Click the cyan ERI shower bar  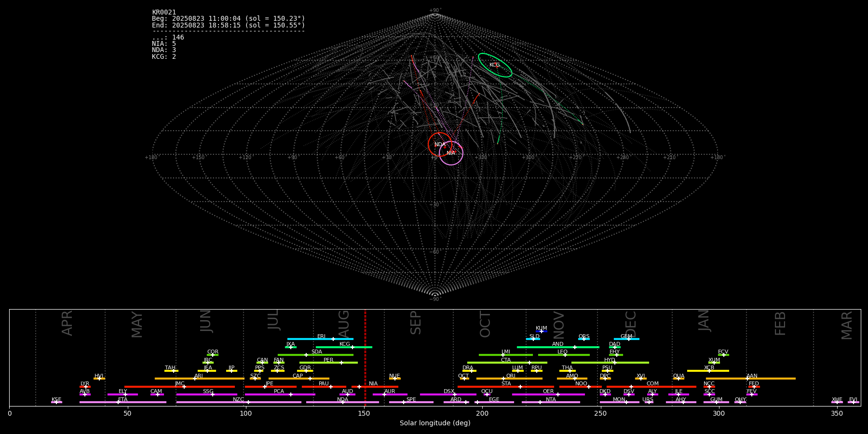click(320, 339)
